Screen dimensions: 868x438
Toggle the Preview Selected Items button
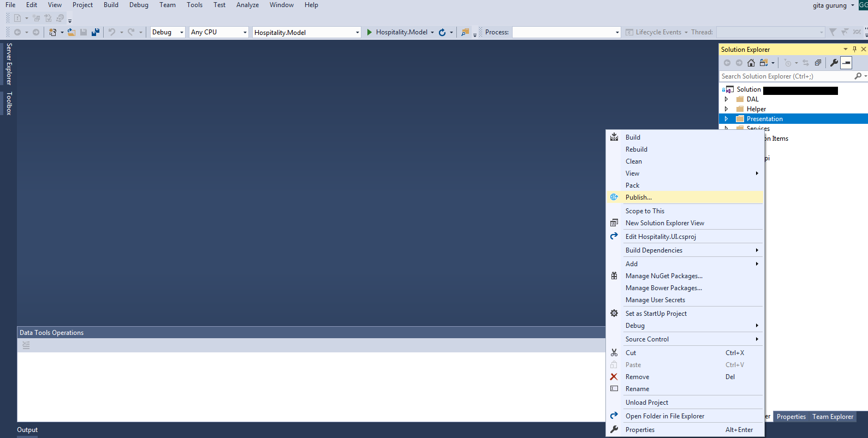846,63
